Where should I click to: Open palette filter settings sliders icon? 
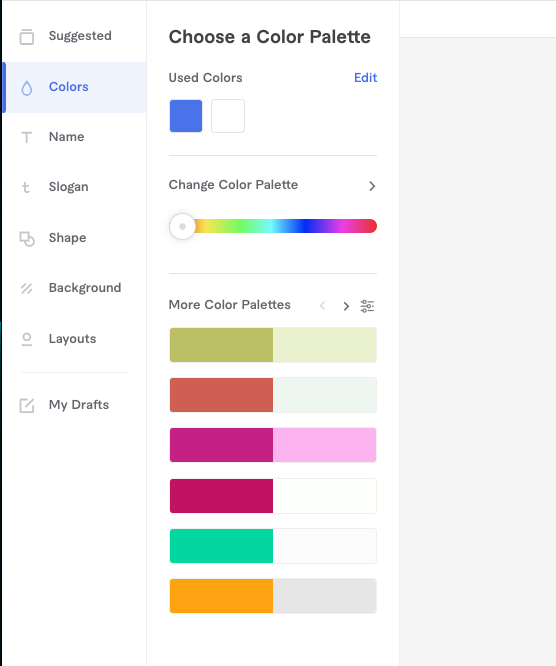click(x=367, y=306)
